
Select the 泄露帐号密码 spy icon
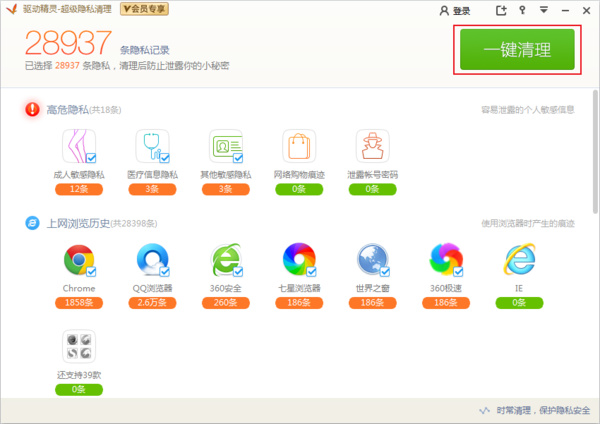(x=373, y=146)
